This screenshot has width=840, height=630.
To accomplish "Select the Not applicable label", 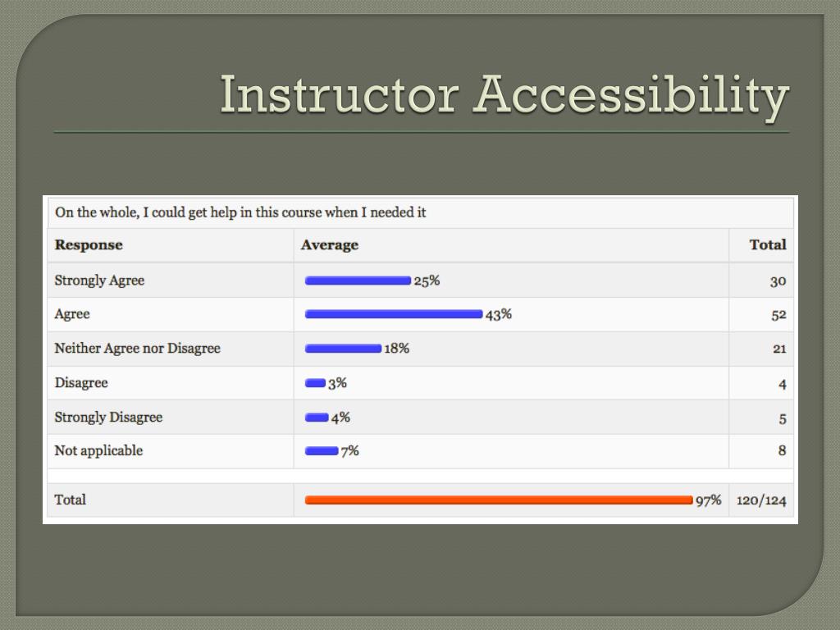I will tap(99, 451).
